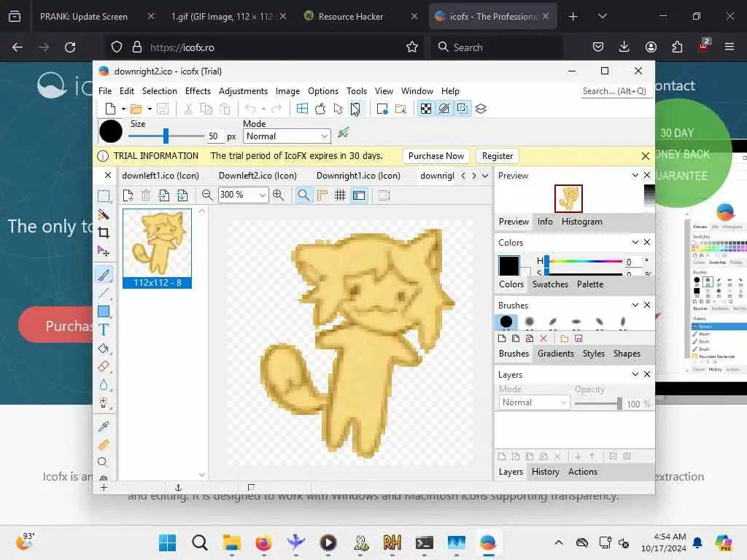Screen dimensions: 747x560
Task: Toggle the tablet pen pressure icon
Action: click(x=344, y=133)
